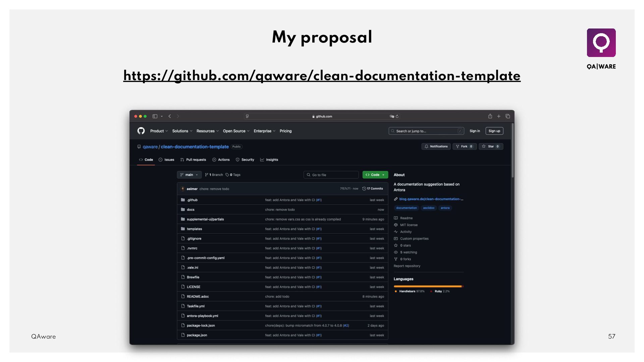
Task: Click the orange Handlebars language bar
Action: pyautogui.click(x=427, y=286)
